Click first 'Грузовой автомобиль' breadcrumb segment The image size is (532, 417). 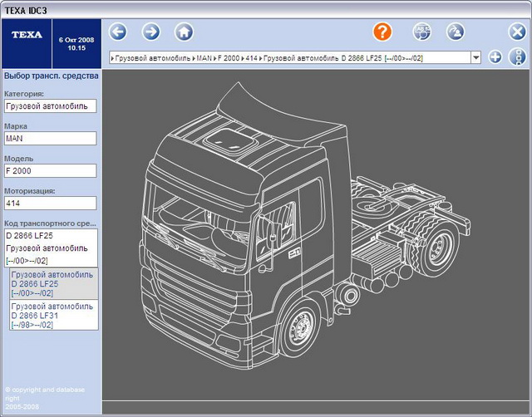coord(153,58)
